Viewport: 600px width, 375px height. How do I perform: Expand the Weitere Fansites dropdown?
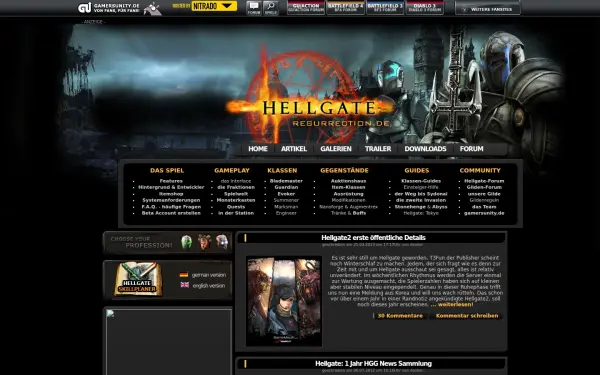point(488,9)
